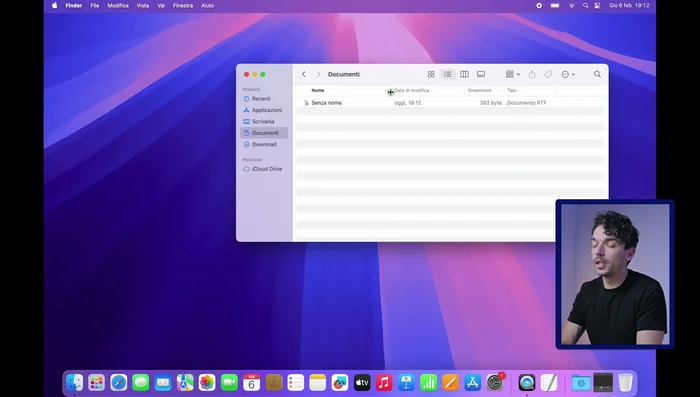Sort by the Tipo column header
The image size is (700, 397).
tap(512, 90)
